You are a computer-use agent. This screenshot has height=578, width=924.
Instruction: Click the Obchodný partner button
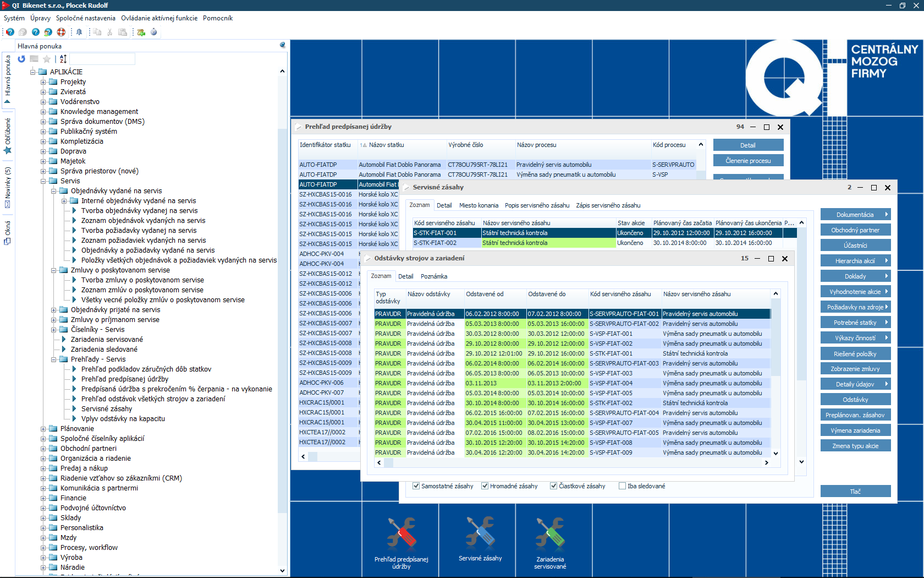click(x=855, y=230)
